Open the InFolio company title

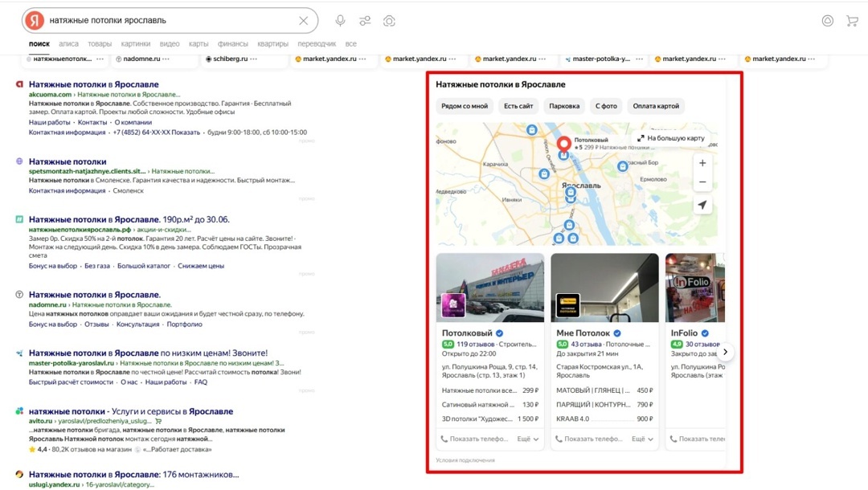(684, 333)
